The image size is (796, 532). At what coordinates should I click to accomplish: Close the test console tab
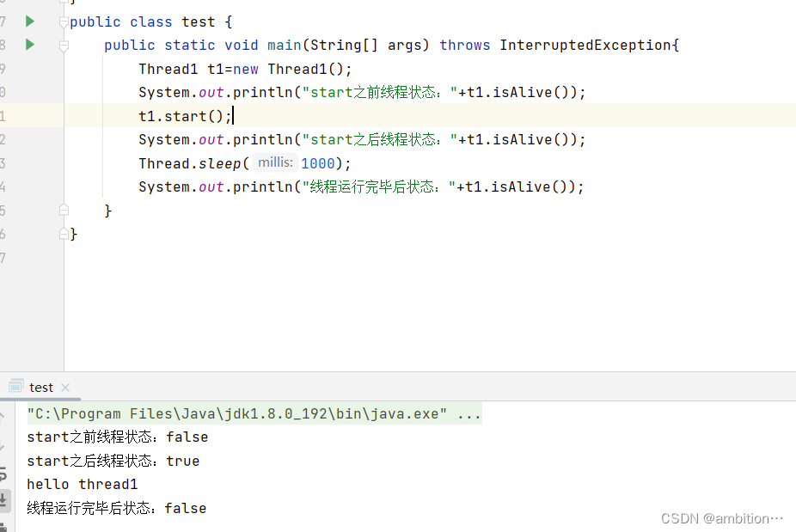pos(65,387)
